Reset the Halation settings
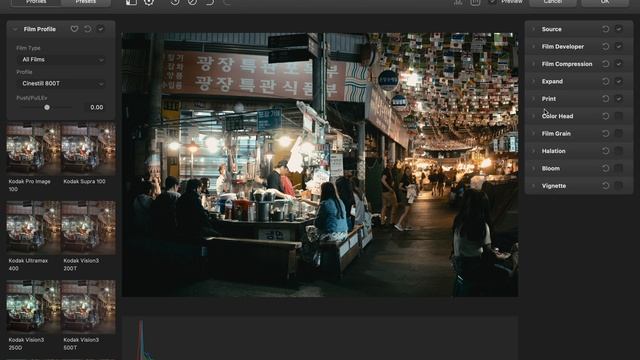The height and width of the screenshot is (360, 640). tap(605, 151)
